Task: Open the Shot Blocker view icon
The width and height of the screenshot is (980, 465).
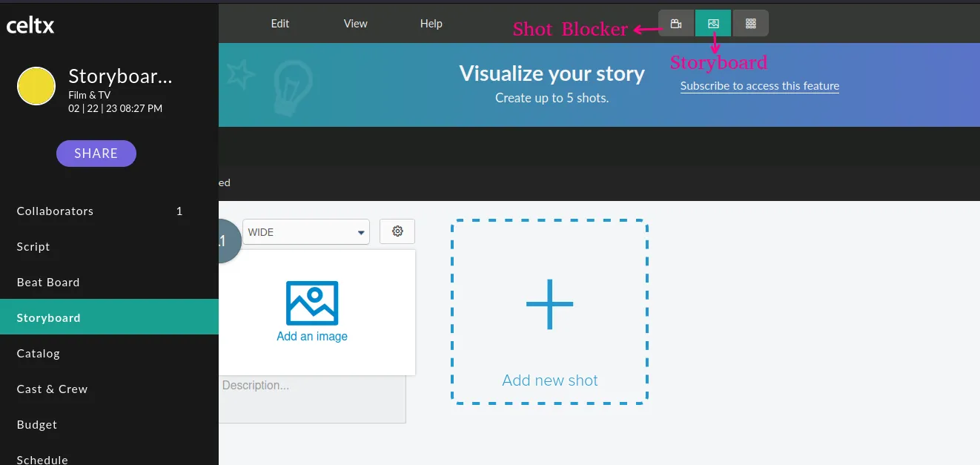Action: point(676,23)
